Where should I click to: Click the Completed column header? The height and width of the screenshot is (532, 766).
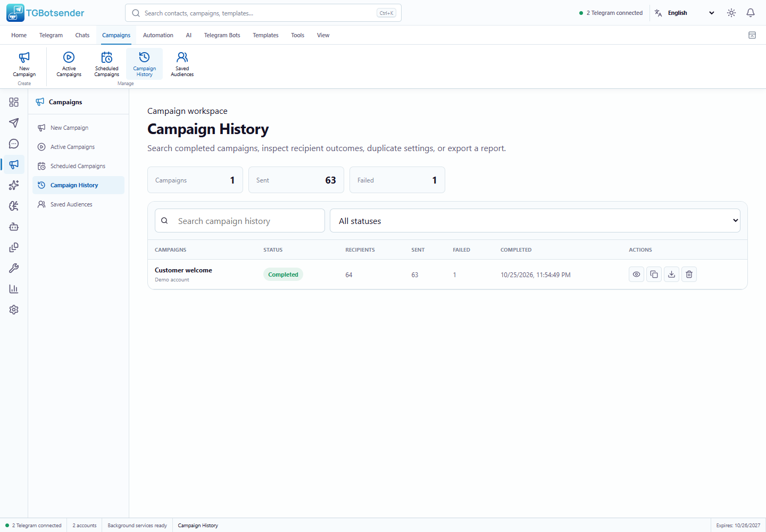pyautogui.click(x=516, y=250)
